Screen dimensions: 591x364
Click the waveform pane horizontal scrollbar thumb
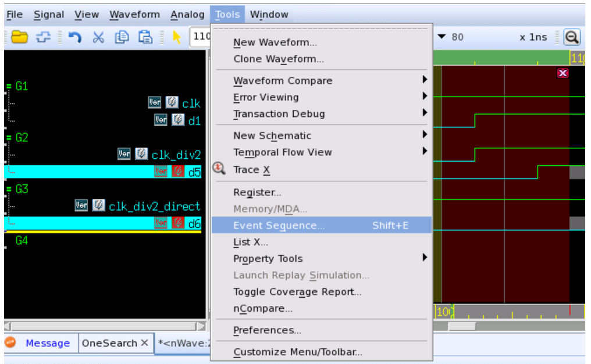click(462, 326)
